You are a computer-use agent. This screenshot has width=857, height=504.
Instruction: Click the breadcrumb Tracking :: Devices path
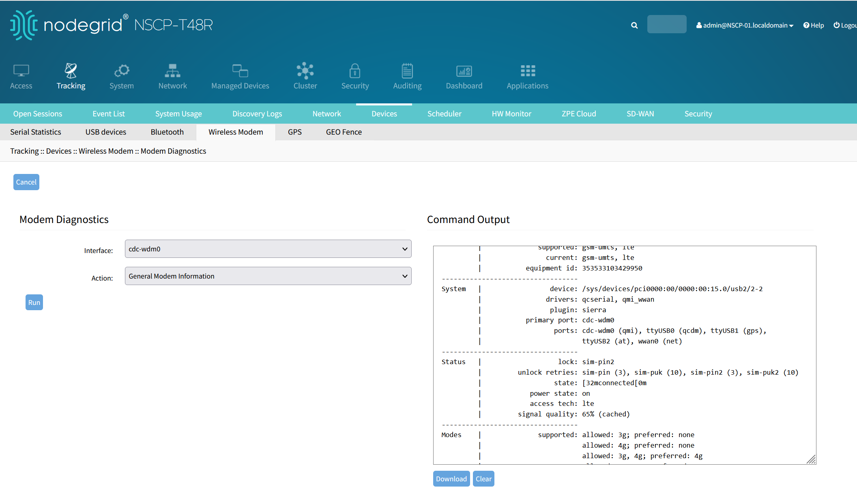(41, 151)
